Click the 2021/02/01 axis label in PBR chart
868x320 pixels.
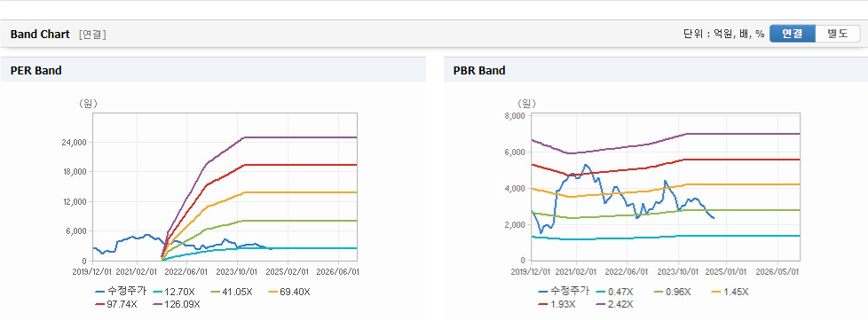click(x=576, y=272)
